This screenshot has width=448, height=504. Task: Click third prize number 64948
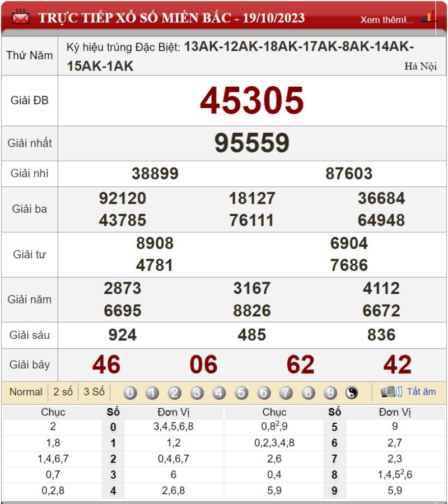tap(381, 220)
